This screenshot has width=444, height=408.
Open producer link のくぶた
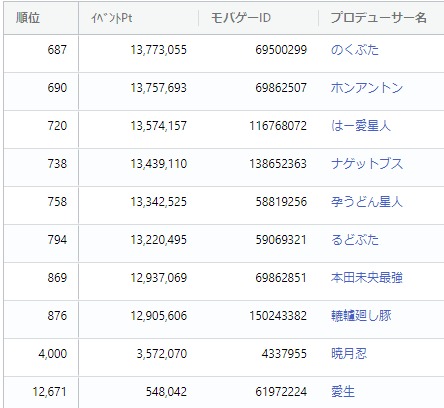pyautogui.click(x=355, y=50)
